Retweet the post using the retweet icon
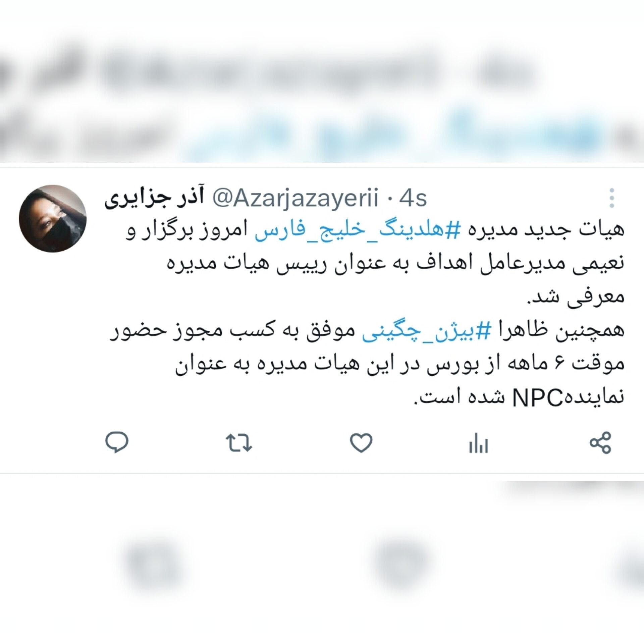Viewport: 644px width, 644px height. [x=239, y=442]
